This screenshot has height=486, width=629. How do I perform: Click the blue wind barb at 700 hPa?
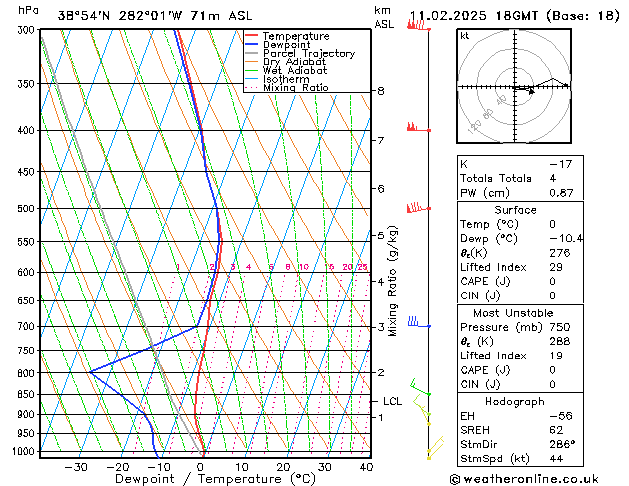click(419, 322)
